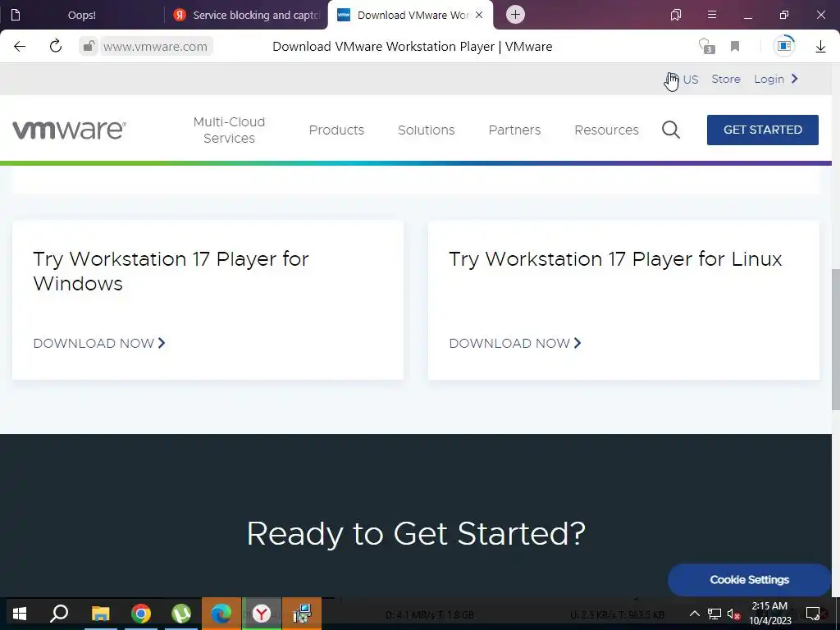The image size is (840, 630).
Task: Open the reader or translate icon near downloads
Action: click(784, 46)
